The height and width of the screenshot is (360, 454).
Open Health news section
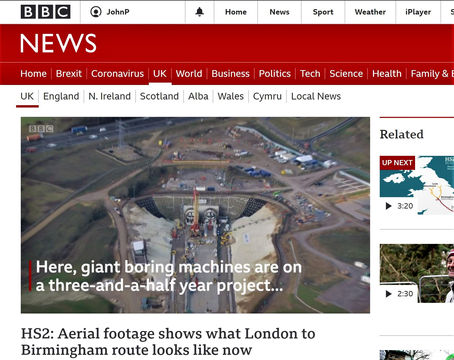click(x=387, y=74)
